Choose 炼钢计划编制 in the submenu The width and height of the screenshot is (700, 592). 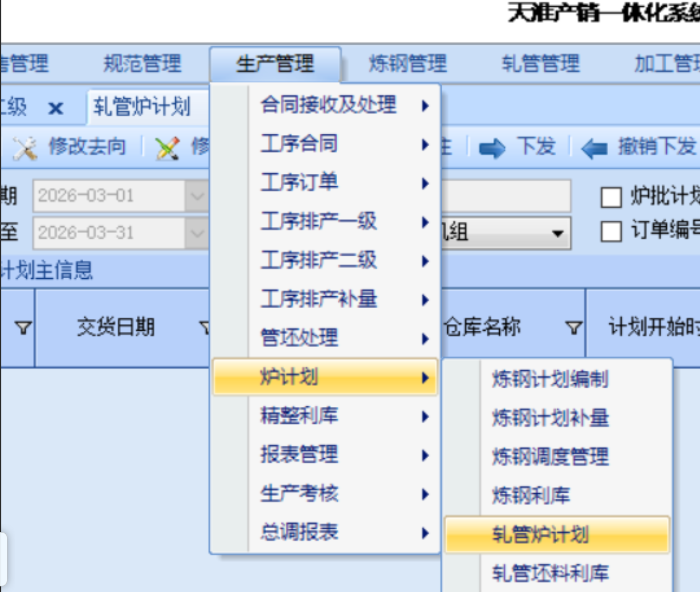pos(550,379)
